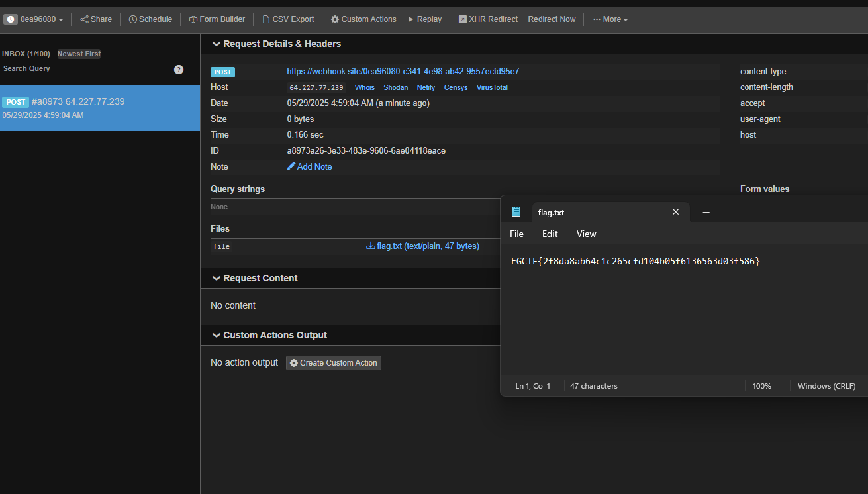Open the VirusTotal lookup link
This screenshot has height=494, width=868.
coord(492,87)
